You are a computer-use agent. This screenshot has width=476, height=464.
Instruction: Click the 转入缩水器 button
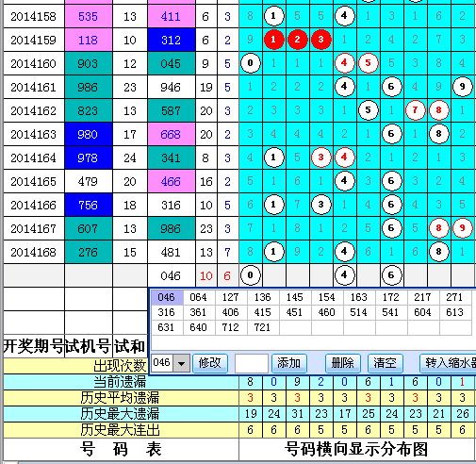449,363
